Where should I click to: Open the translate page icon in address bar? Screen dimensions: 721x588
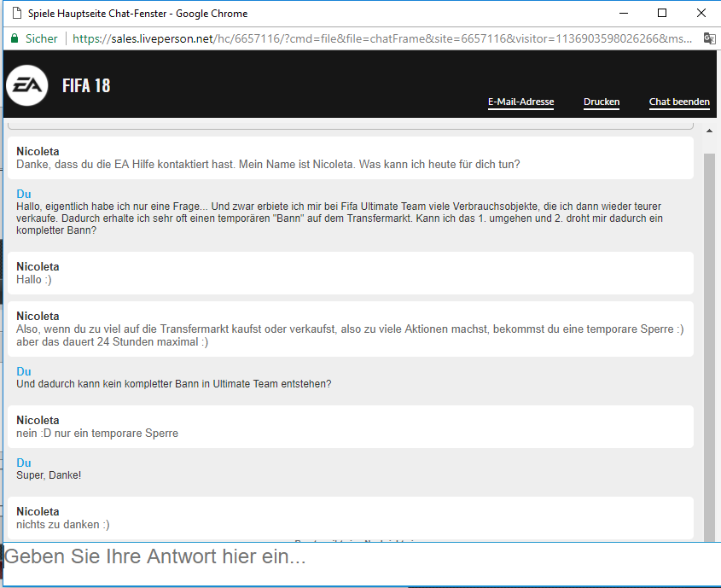(710, 38)
